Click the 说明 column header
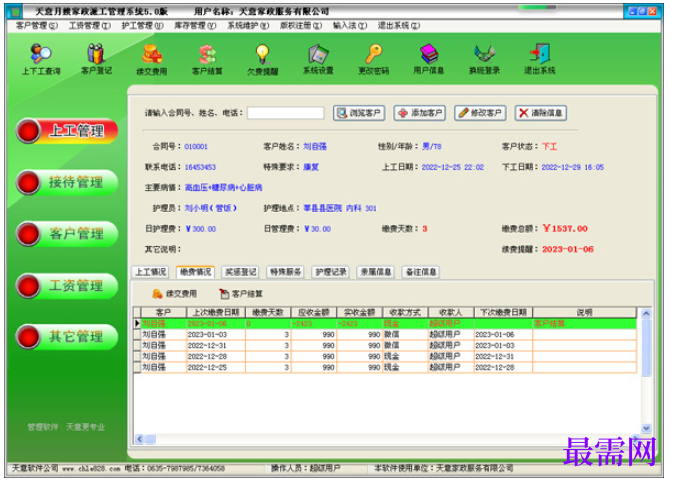This screenshot has height=483, width=675. click(585, 312)
